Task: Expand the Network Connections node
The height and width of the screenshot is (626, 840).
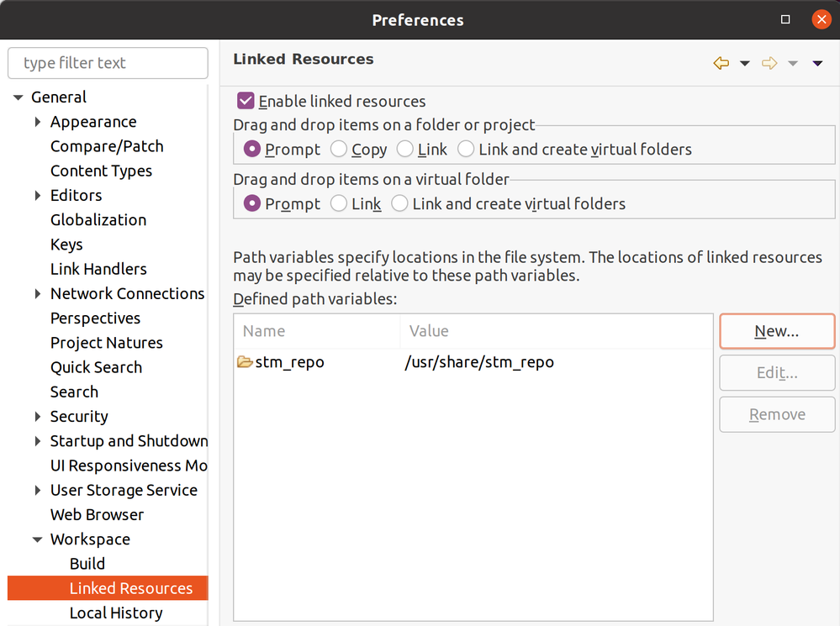Action: [38, 293]
